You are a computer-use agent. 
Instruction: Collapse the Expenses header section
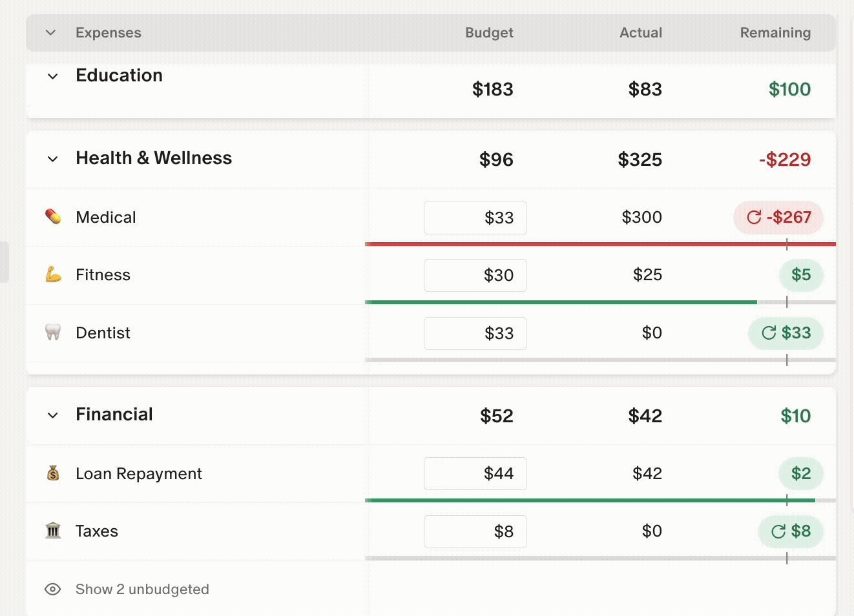(x=51, y=33)
